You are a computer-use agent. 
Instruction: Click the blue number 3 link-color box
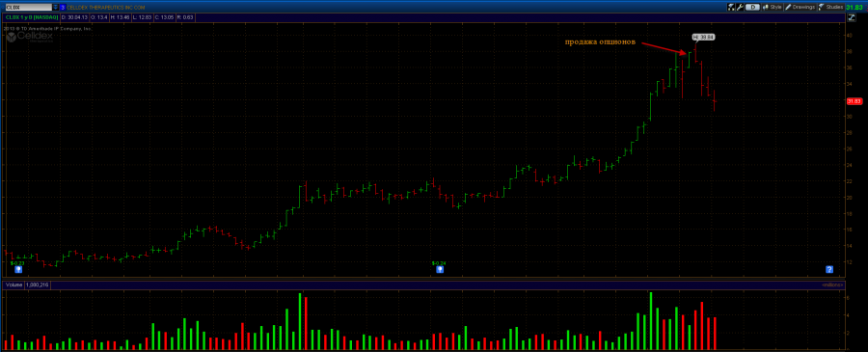click(x=63, y=7)
